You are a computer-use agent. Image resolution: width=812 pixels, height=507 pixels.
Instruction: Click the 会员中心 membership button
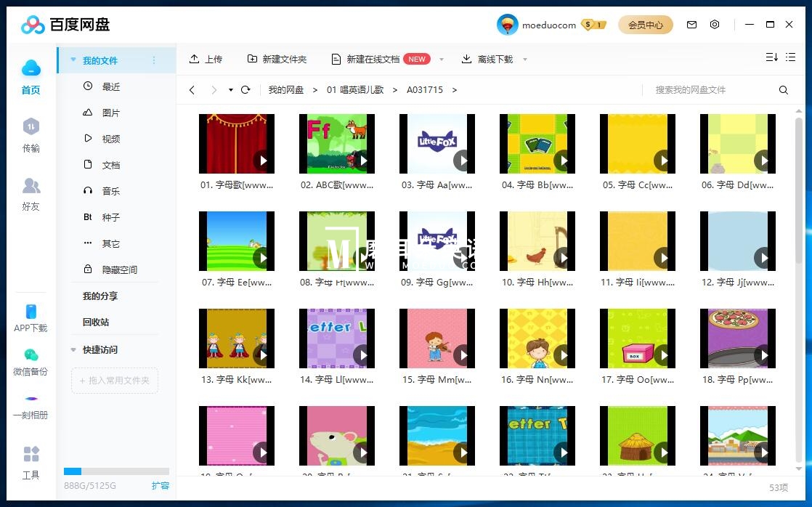pos(645,24)
